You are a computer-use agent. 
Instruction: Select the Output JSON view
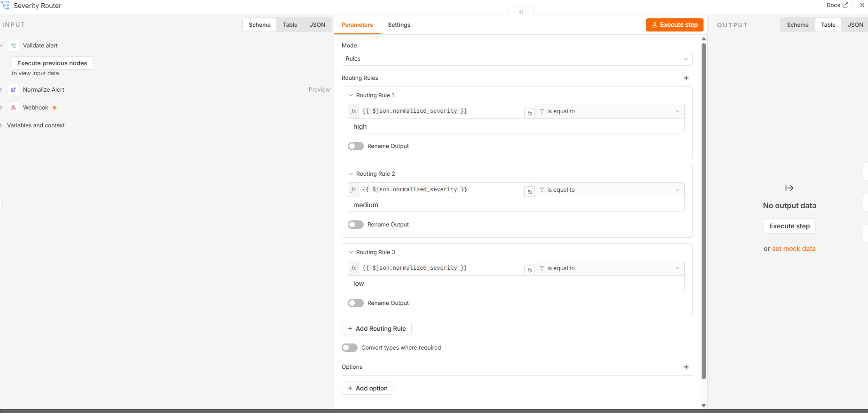coord(855,25)
